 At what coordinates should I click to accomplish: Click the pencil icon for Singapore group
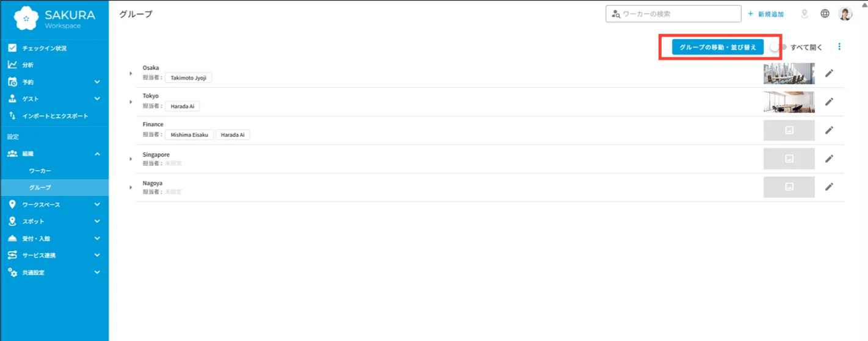point(828,159)
